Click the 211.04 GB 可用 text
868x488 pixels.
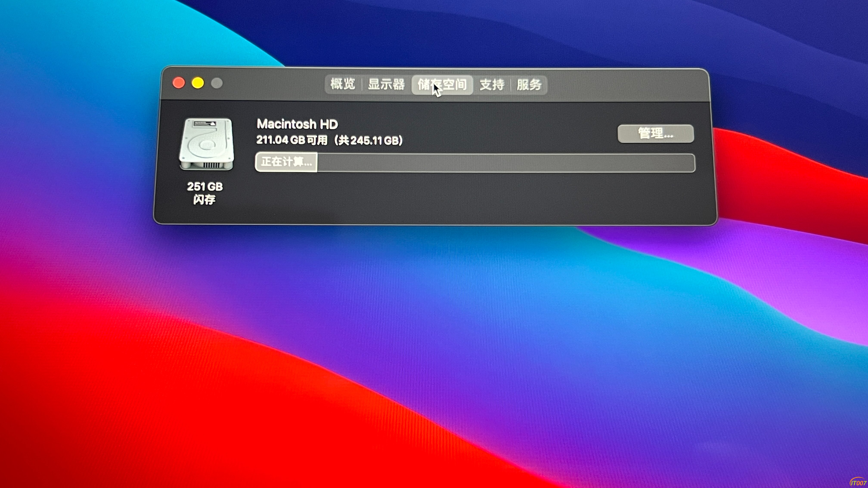(x=292, y=140)
